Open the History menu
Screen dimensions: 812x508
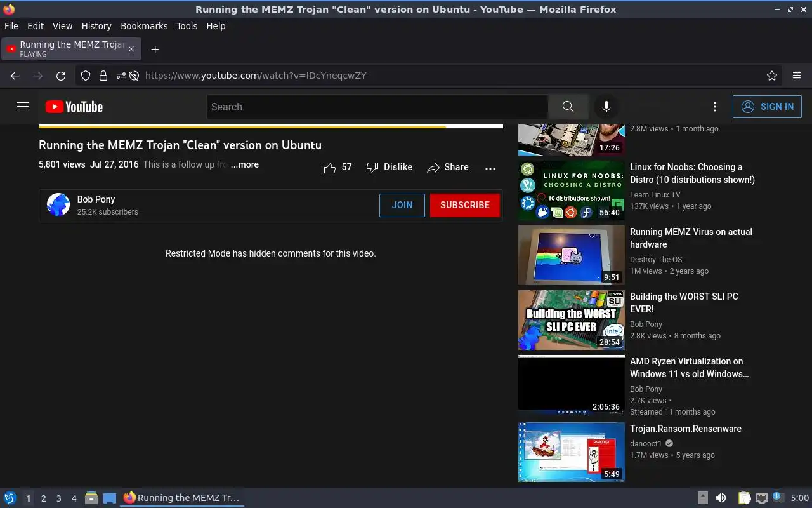(96, 26)
